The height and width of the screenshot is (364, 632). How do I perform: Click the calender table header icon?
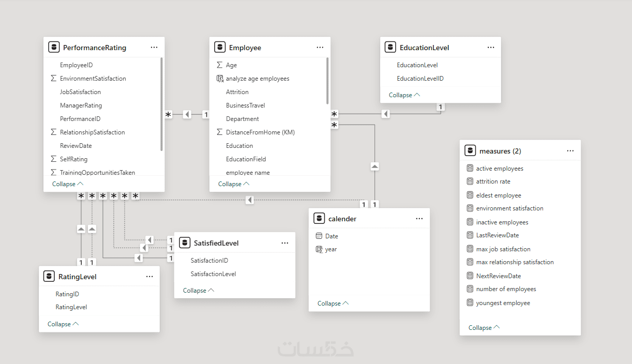tap(319, 218)
